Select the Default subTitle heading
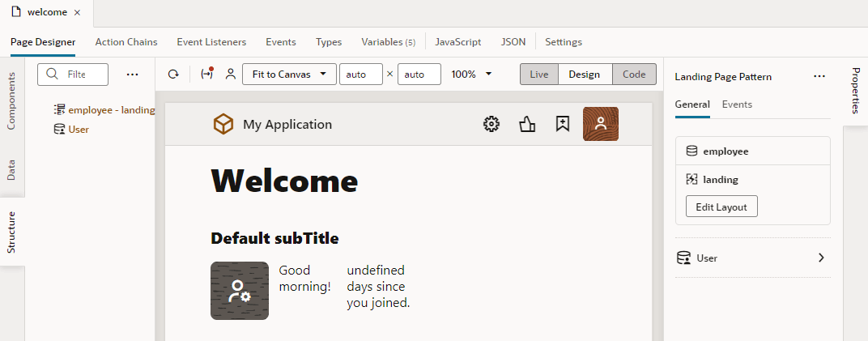868x341 pixels. pos(274,239)
